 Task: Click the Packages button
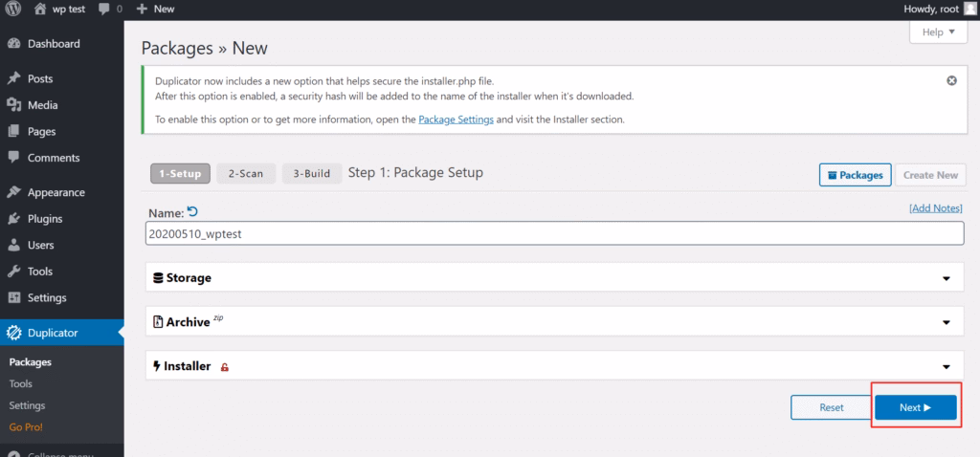855,175
